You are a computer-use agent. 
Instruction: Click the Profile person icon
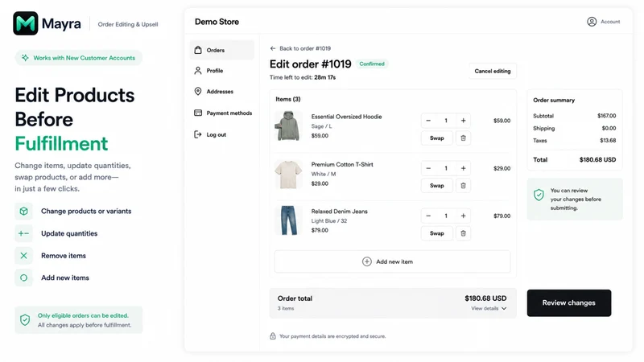click(198, 71)
